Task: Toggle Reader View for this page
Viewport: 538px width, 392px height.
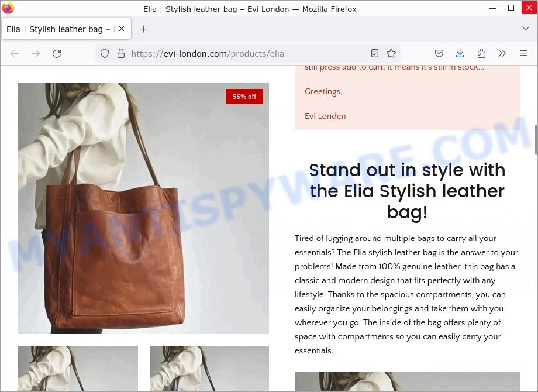Action: pyautogui.click(x=375, y=53)
